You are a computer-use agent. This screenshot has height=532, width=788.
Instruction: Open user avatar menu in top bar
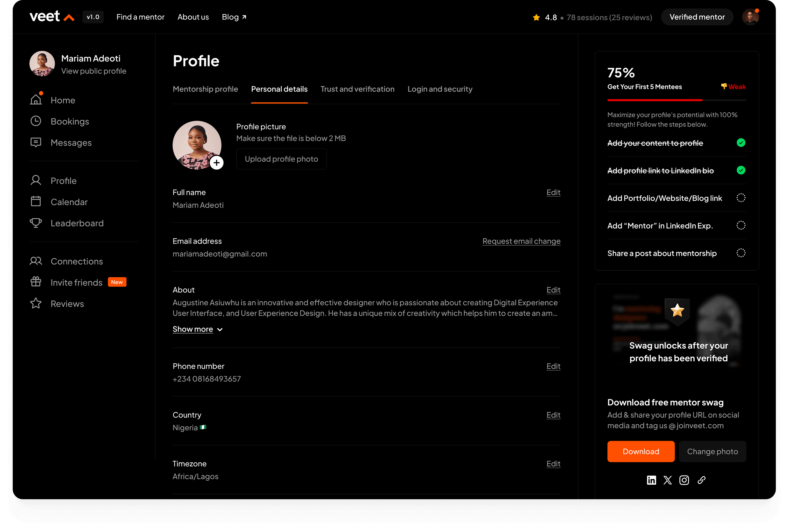tap(750, 17)
